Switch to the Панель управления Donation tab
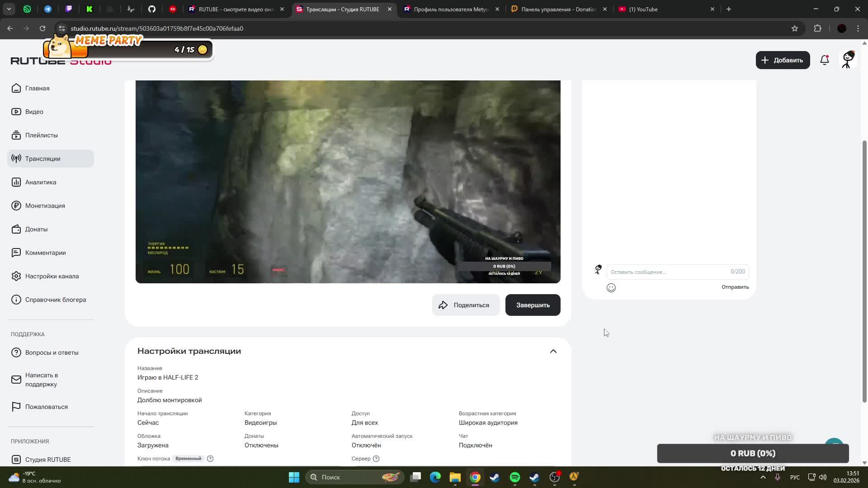Image resolution: width=868 pixels, height=488 pixels. 558,9
